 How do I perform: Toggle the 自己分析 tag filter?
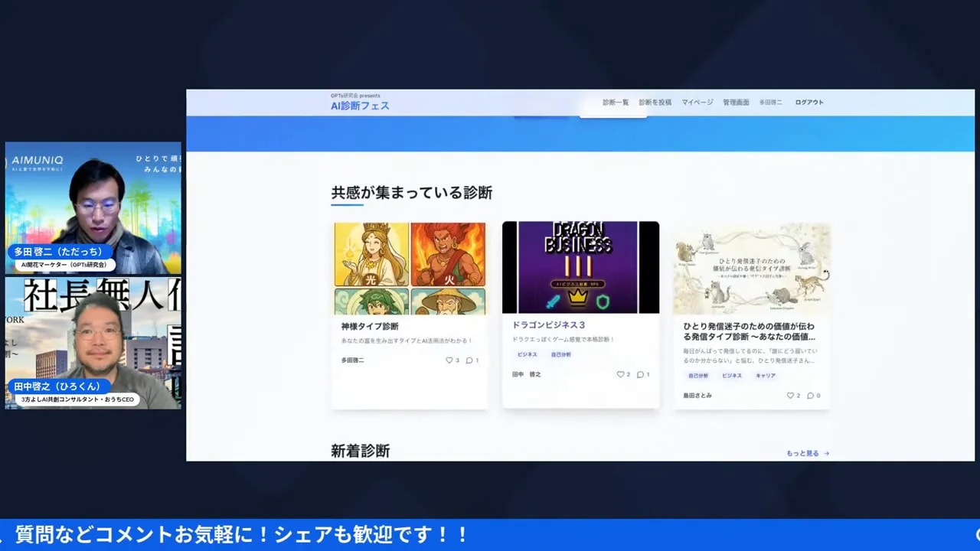563,354
